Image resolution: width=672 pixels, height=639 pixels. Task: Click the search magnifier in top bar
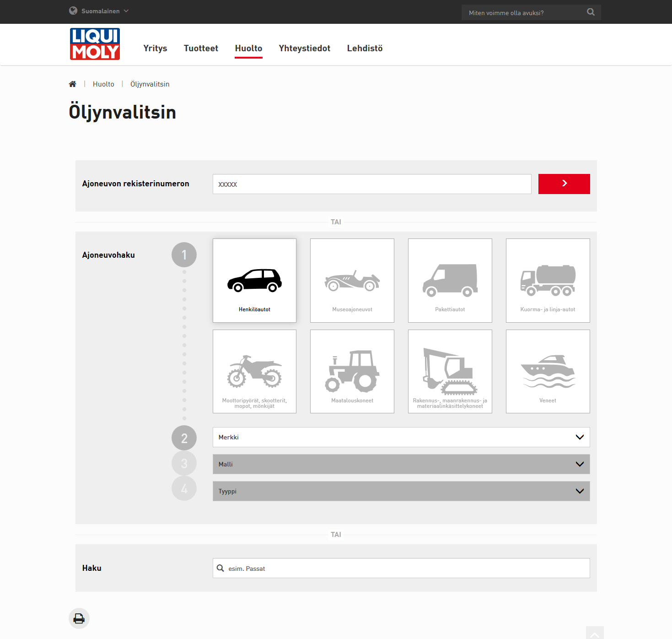point(591,12)
